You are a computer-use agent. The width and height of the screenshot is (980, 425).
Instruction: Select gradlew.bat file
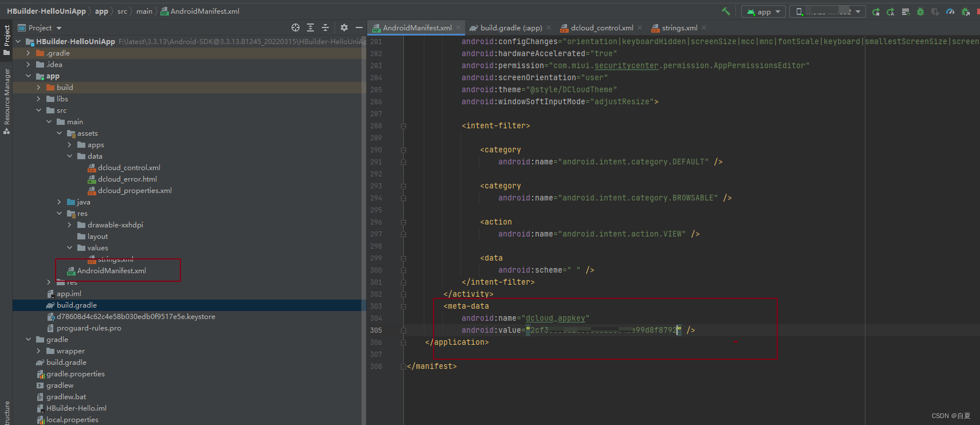coord(61,396)
